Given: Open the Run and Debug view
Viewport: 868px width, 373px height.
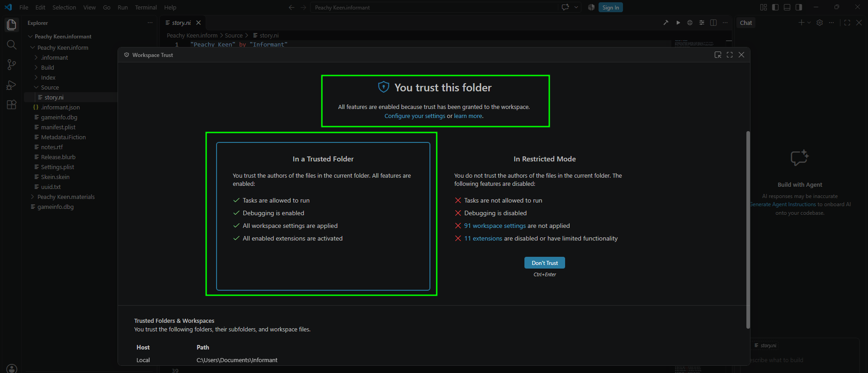Looking at the screenshot, I should [12, 85].
